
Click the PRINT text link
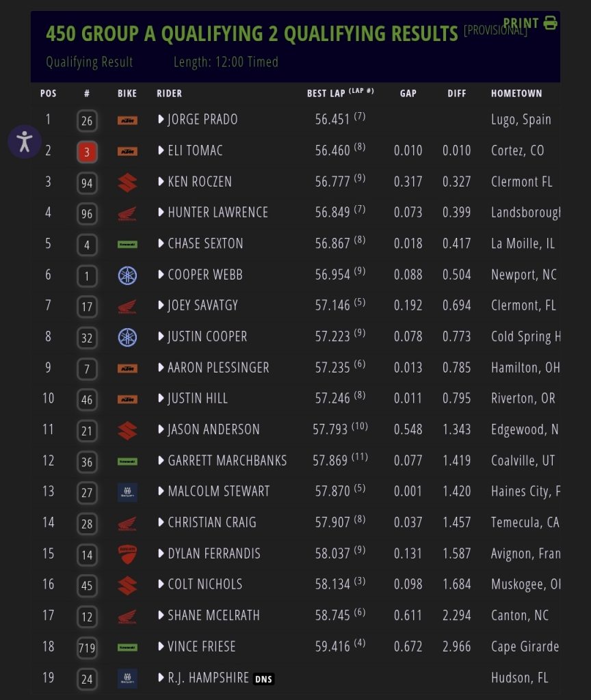click(521, 23)
